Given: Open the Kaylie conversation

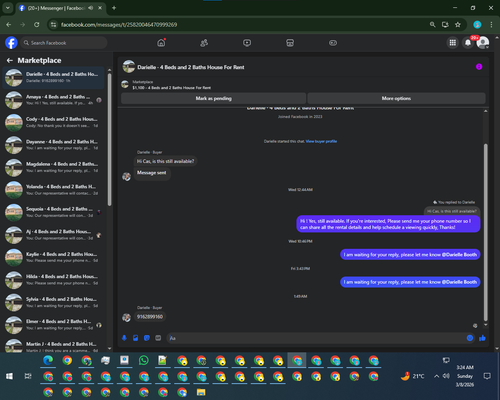Looking at the screenshot, I should coord(53,257).
